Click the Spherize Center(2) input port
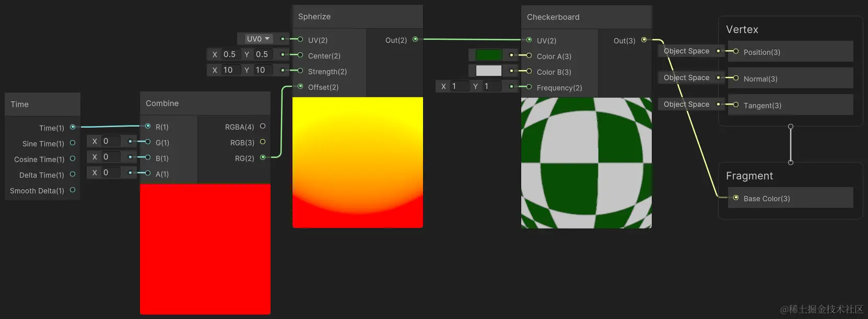 pyautogui.click(x=300, y=55)
